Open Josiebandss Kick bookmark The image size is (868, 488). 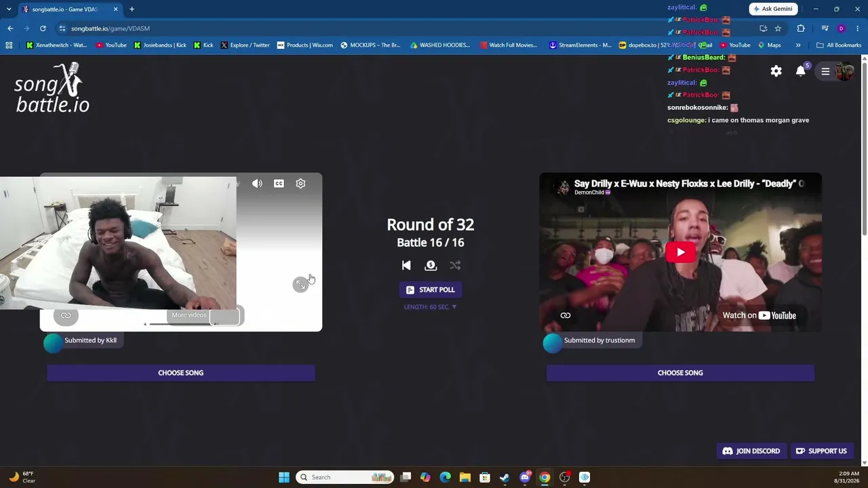click(161, 45)
